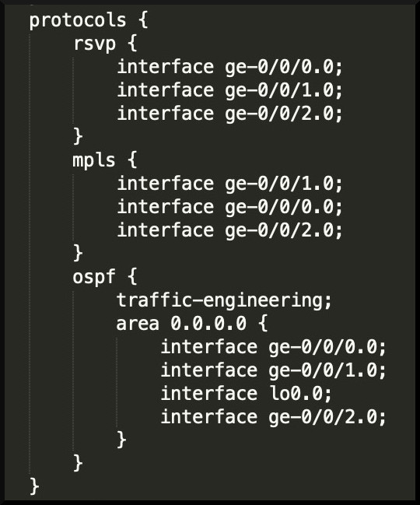
Task: Click the closing brace of mpls block
Action: click(79, 252)
